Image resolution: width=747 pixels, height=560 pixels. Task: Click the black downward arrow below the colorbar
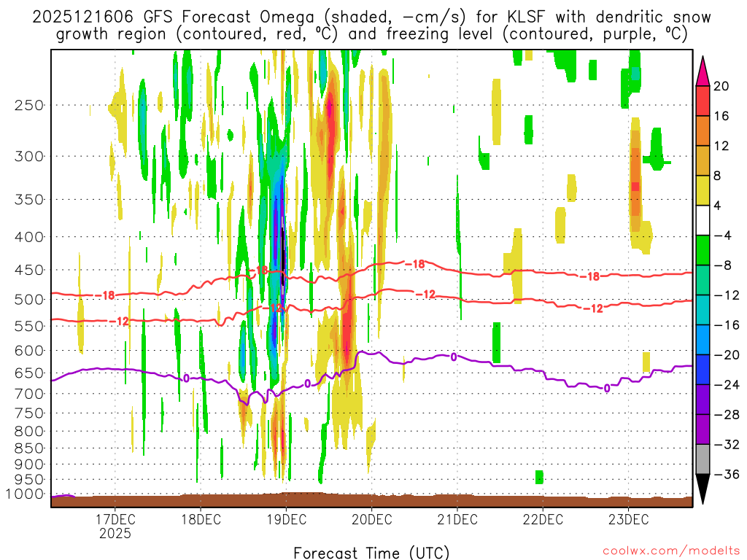703,488
